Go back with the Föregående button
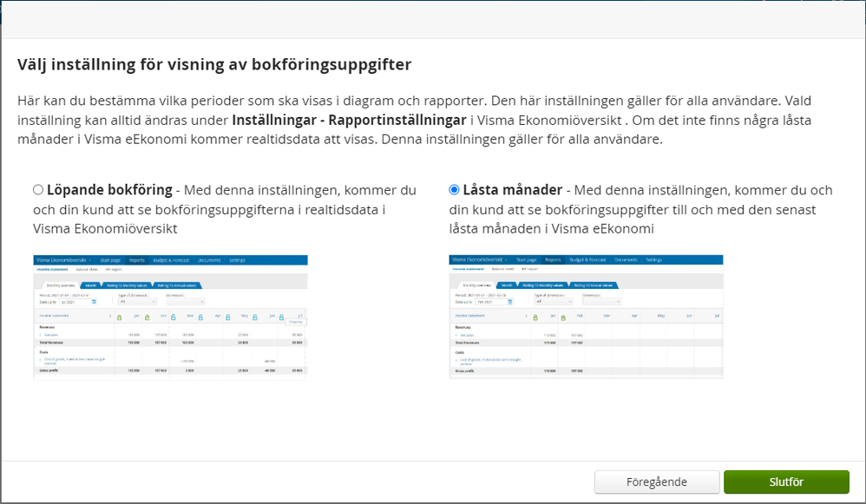 (656, 482)
